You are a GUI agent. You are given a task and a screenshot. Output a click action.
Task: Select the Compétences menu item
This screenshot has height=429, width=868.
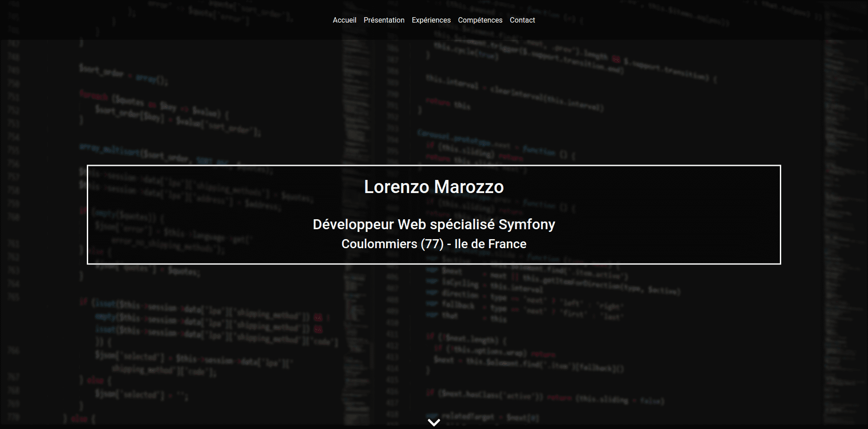480,20
